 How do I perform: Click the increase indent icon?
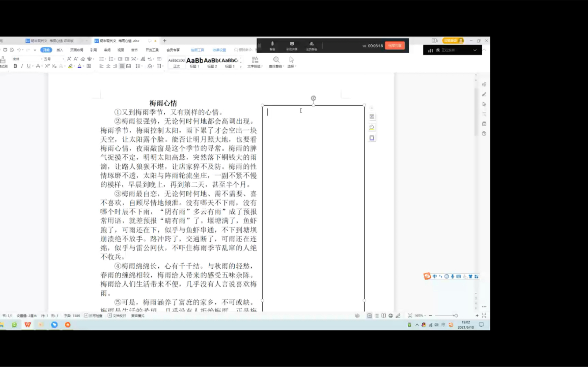(x=127, y=59)
